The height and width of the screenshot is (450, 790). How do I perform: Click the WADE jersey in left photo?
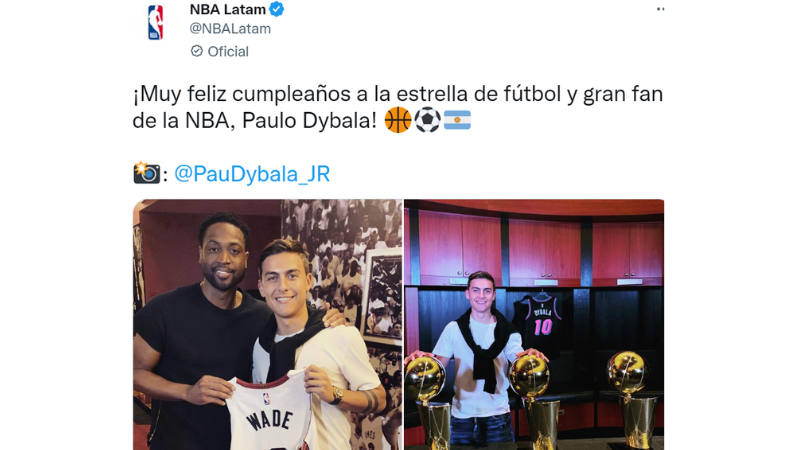[270, 413]
